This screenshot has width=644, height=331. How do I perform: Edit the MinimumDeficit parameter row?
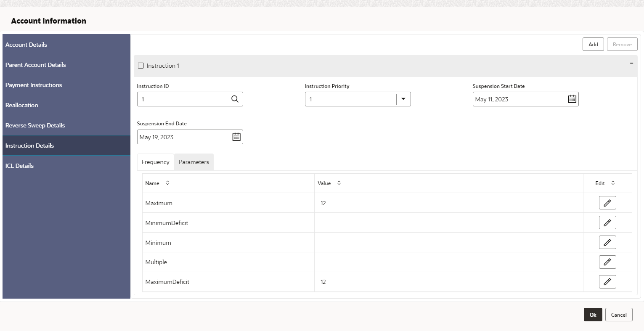pyautogui.click(x=607, y=222)
